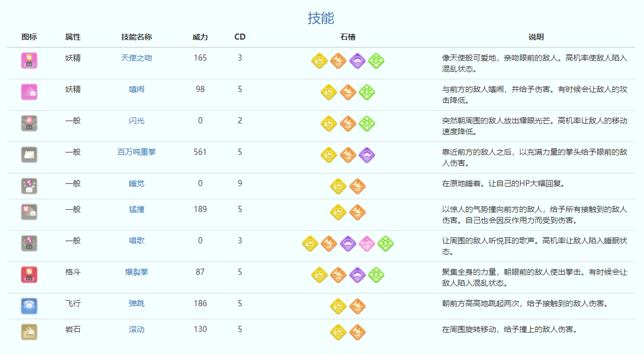
Task: Click the yellow stone slot in 睡觉 row
Action: click(338, 186)
